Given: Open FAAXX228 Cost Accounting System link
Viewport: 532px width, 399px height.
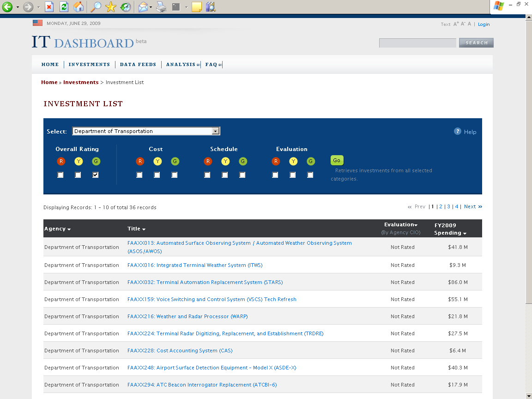Looking at the screenshot, I should coord(180,351).
